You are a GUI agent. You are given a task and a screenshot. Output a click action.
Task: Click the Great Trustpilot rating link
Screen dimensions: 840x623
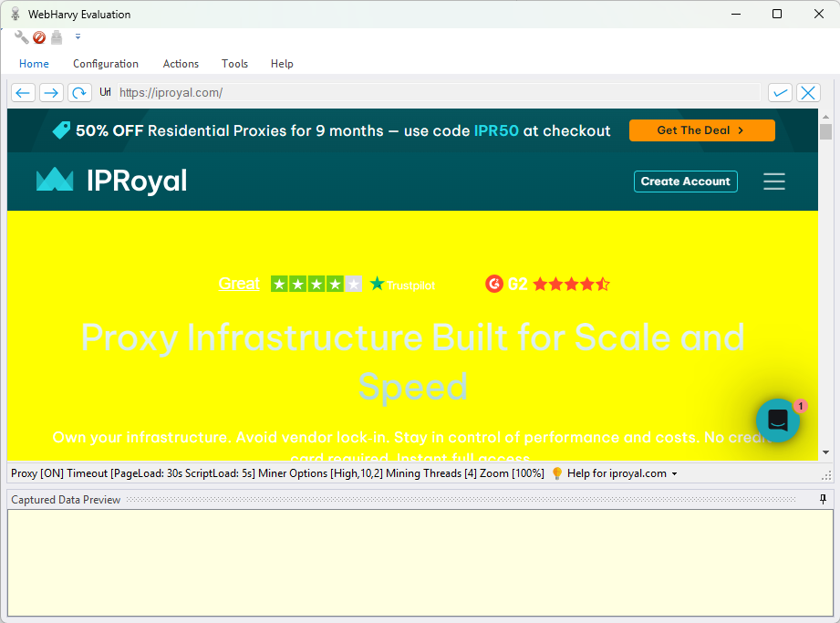click(x=239, y=284)
